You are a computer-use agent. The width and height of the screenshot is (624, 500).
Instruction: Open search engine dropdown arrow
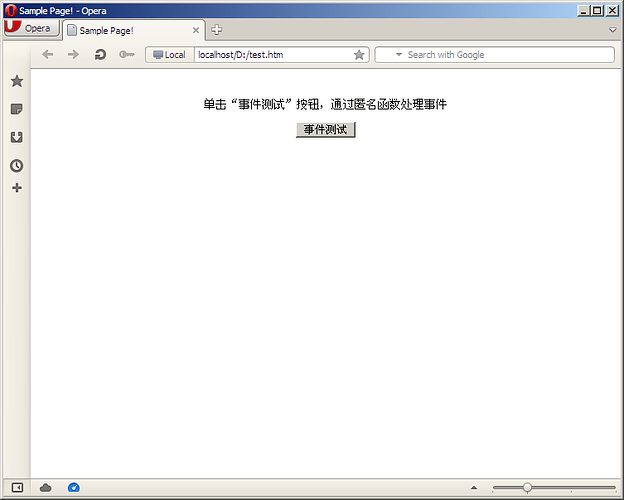tap(398, 55)
